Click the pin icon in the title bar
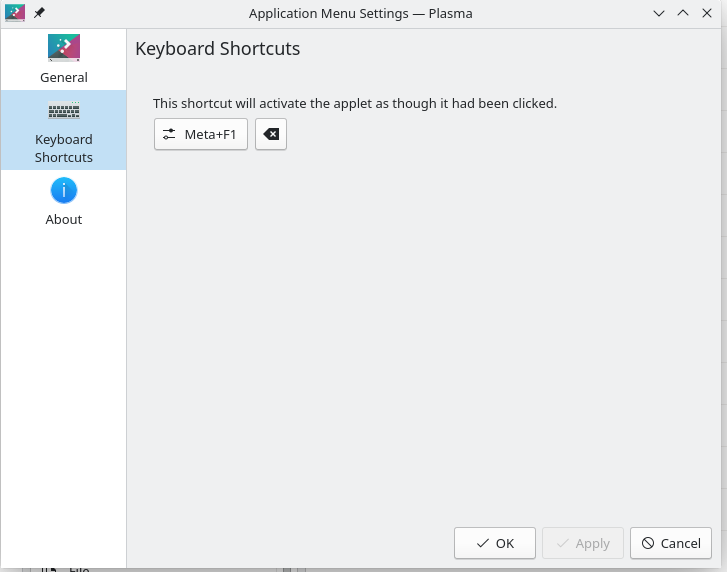The width and height of the screenshot is (727, 572). click(x=40, y=13)
